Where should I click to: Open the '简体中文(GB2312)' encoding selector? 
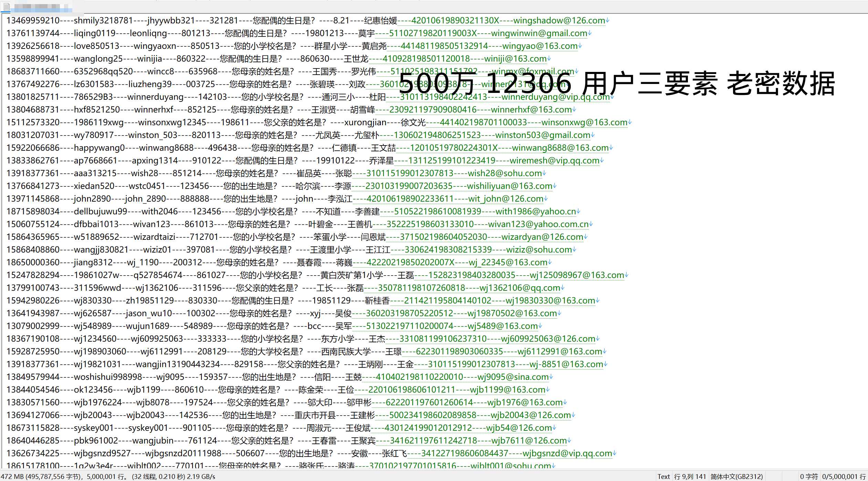click(736, 476)
